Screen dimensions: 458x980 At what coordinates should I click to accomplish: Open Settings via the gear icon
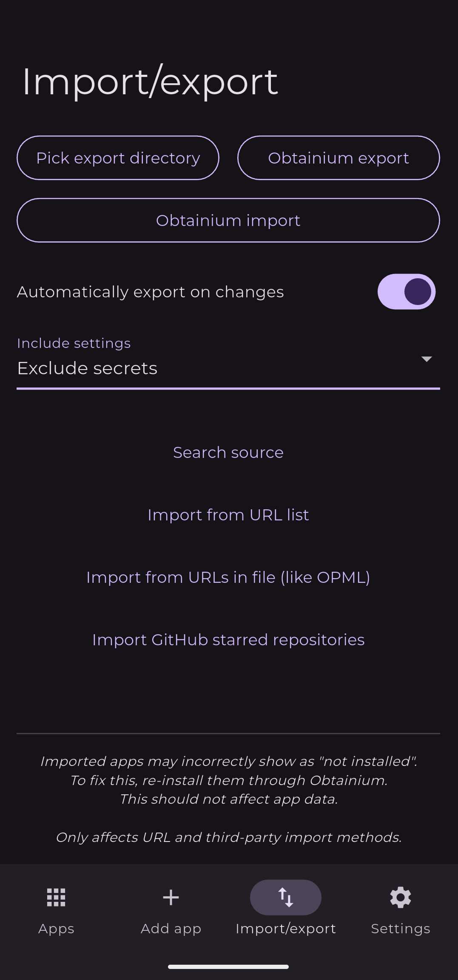click(400, 897)
